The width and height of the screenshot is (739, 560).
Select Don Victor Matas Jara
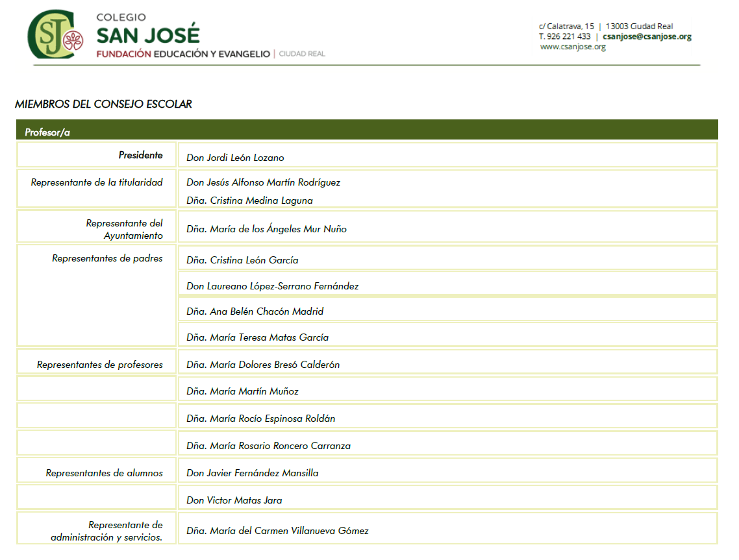(x=234, y=500)
